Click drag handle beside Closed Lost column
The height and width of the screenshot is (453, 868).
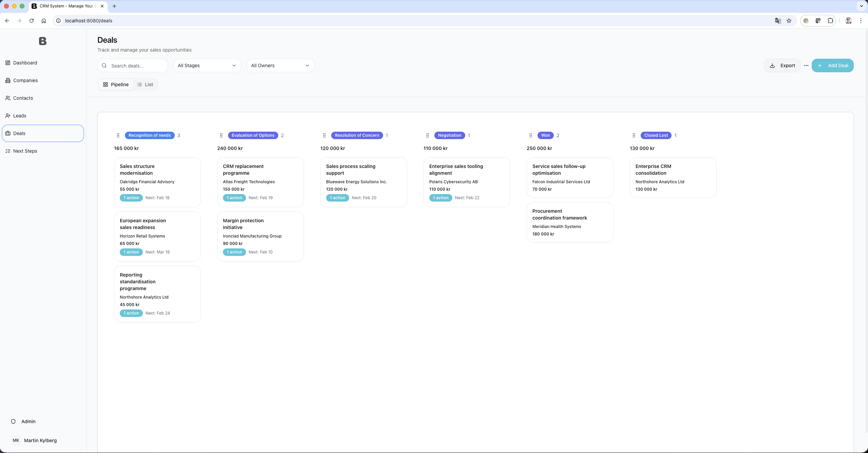(x=634, y=135)
